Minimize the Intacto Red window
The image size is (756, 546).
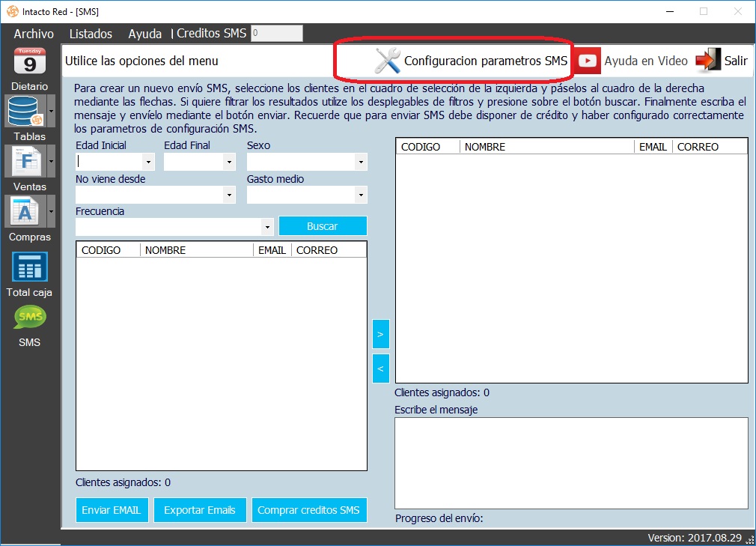[x=670, y=11]
